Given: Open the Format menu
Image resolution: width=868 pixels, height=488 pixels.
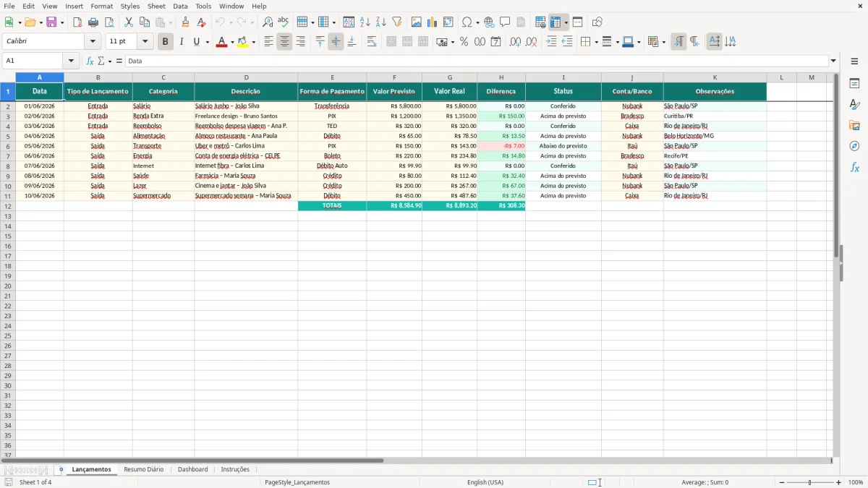Looking at the screenshot, I should point(101,6).
